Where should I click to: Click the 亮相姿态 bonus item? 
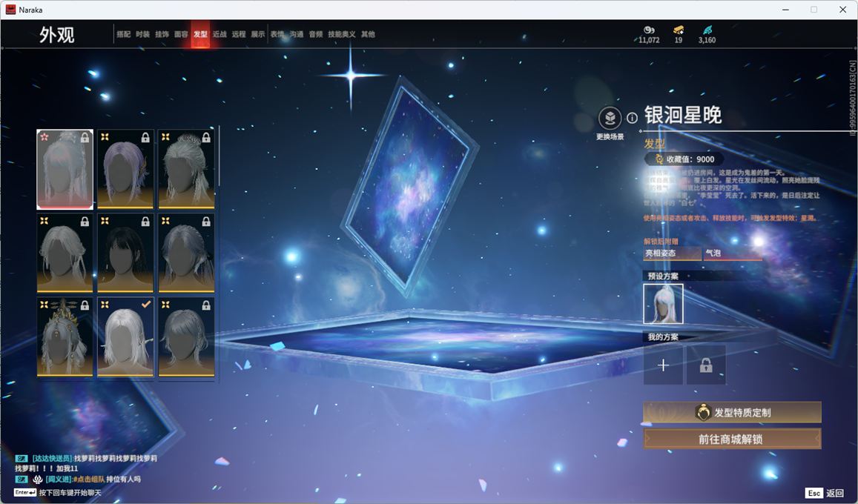pyautogui.click(x=672, y=253)
